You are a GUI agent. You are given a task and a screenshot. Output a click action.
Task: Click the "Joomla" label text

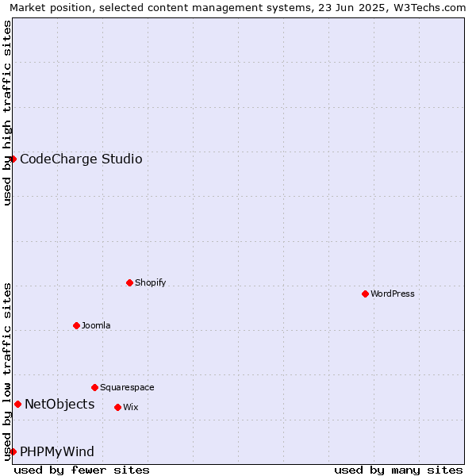point(96,326)
